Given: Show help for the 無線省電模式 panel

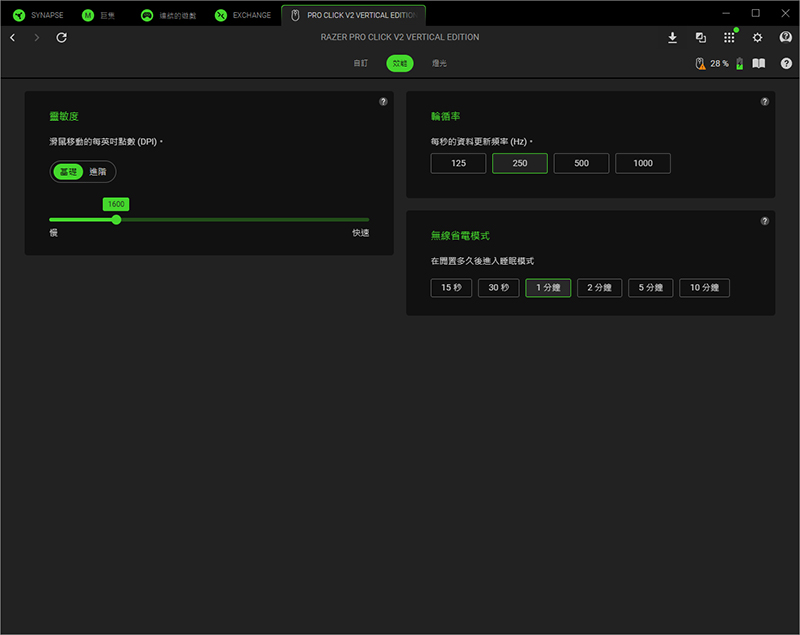Looking at the screenshot, I should point(765,221).
